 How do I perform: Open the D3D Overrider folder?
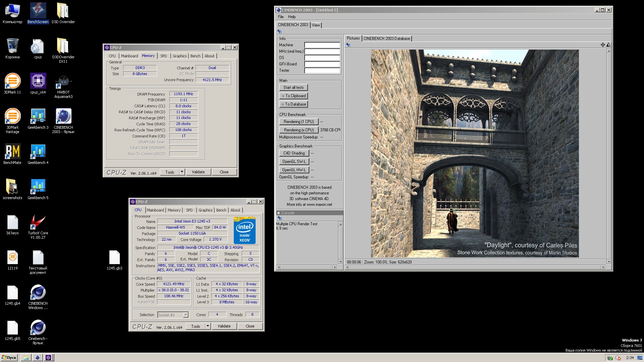pos(63,13)
